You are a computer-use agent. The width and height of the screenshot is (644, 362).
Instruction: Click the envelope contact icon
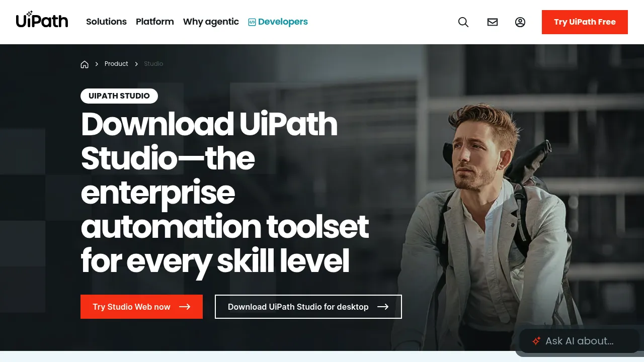click(493, 22)
